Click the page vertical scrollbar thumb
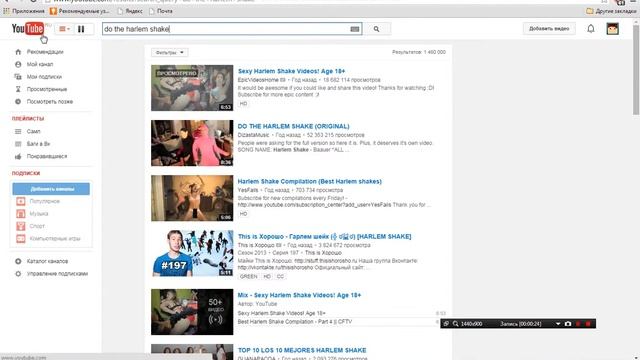The width and height of the screenshot is (640, 360). [x=636, y=69]
